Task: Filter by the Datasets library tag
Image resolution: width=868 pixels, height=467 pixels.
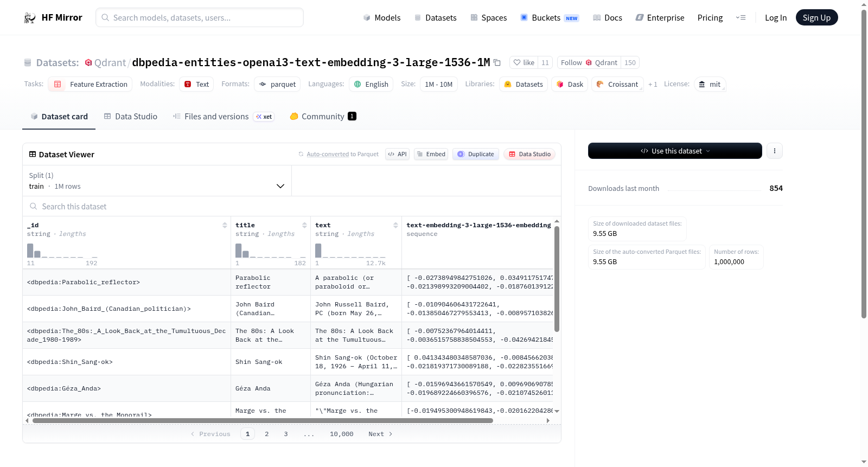Action: pos(524,84)
